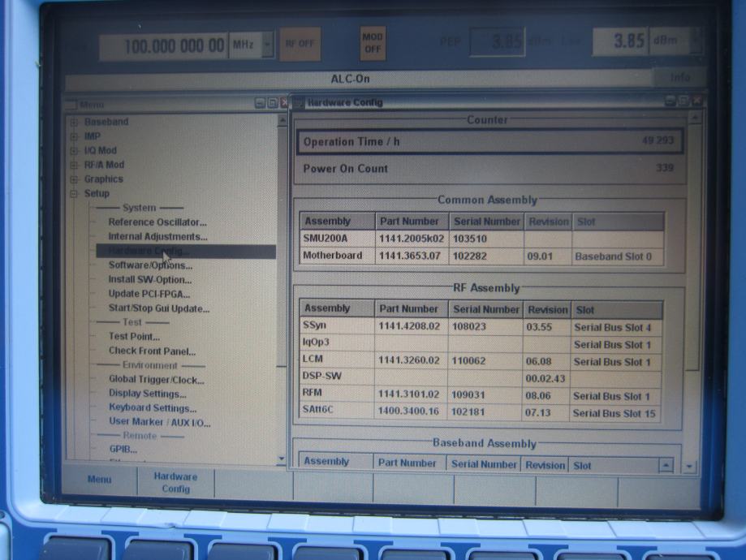Expand the IMP tree node

point(74,136)
